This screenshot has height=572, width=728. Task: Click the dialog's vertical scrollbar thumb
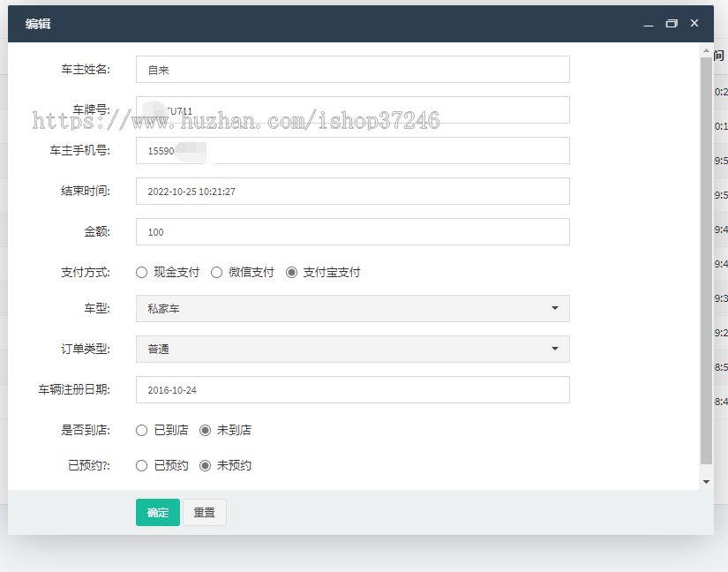point(706,260)
